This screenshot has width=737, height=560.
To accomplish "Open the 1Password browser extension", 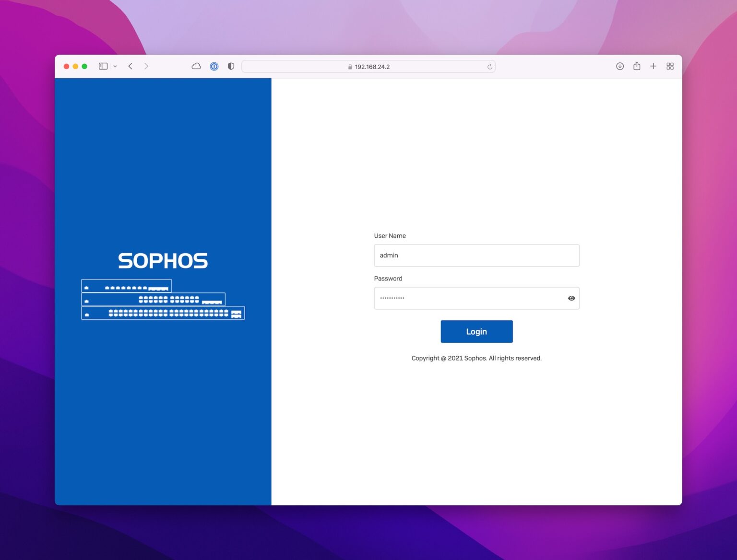I will [214, 66].
